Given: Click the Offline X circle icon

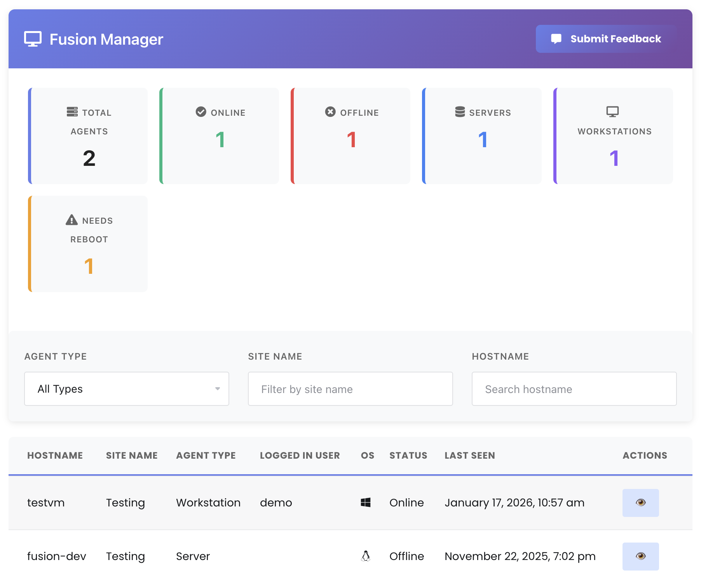Looking at the screenshot, I should click(330, 112).
